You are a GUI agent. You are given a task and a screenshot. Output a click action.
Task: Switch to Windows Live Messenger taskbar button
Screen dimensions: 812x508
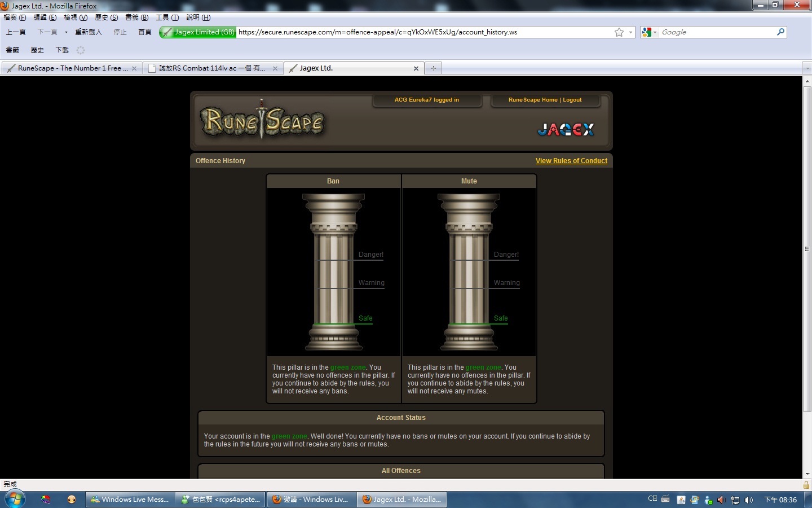(130, 500)
